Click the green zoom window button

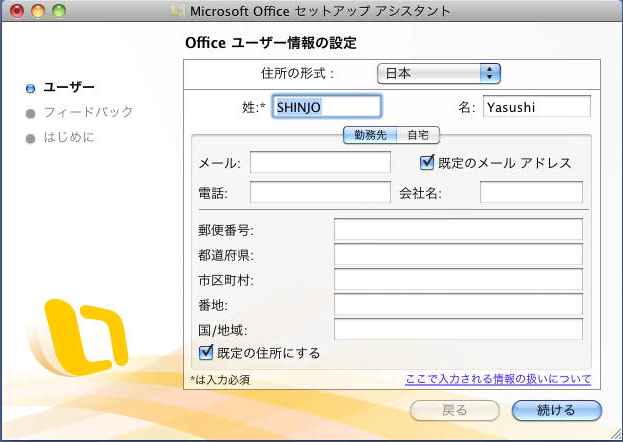point(59,11)
